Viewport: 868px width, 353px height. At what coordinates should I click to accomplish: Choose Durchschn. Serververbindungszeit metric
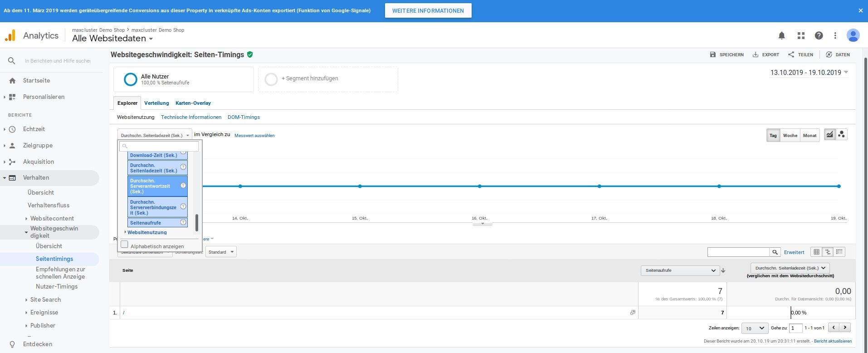pos(157,207)
